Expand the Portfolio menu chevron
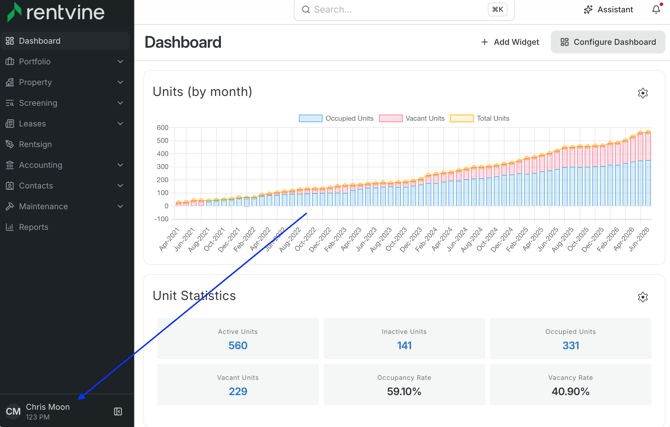 pos(120,62)
